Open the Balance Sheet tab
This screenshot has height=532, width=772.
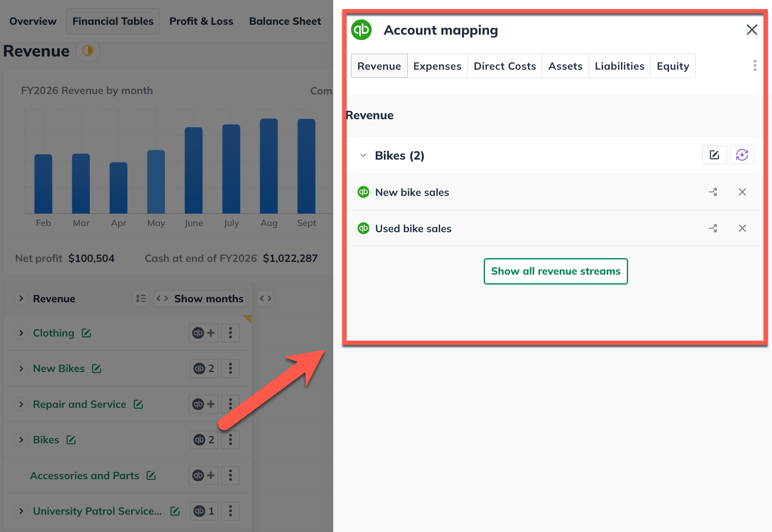coord(285,21)
